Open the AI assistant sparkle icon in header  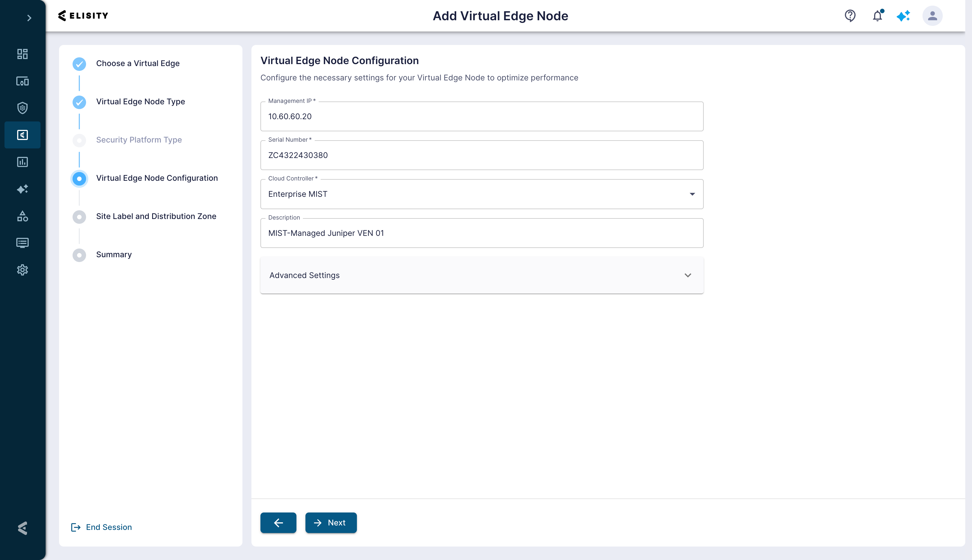click(x=903, y=16)
